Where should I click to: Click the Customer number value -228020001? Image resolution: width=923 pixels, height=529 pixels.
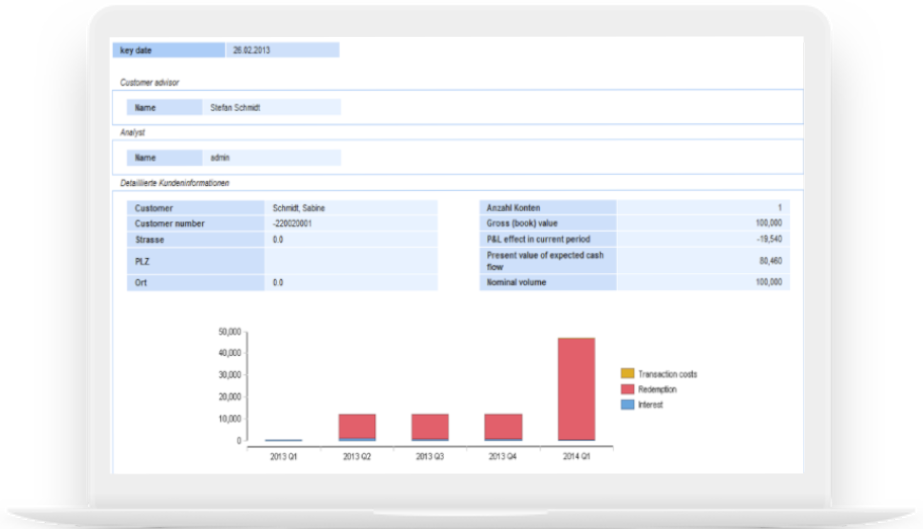pyautogui.click(x=350, y=224)
